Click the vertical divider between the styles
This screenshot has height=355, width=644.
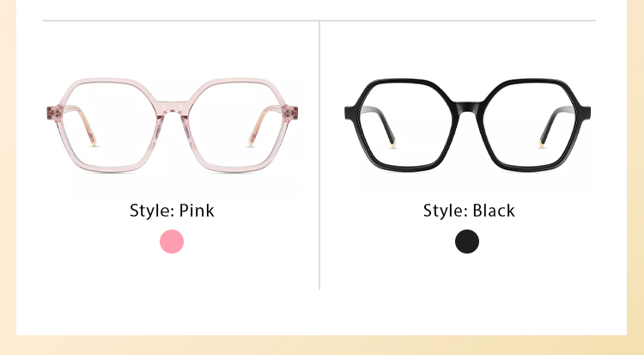pos(319,155)
